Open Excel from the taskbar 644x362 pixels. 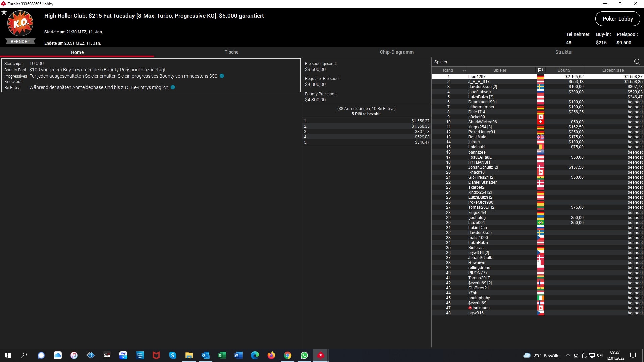pyautogui.click(x=222, y=355)
